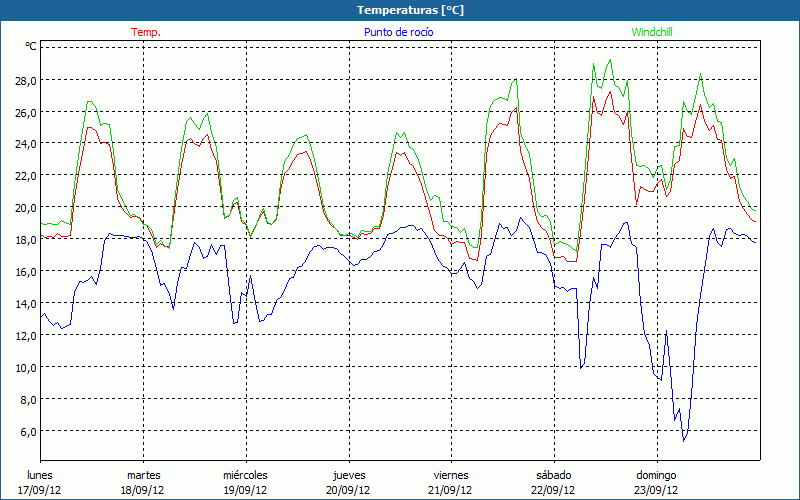Click the lowest dip of the blue dew point line
Viewport: 800px width, 500px height.
pos(684,440)
